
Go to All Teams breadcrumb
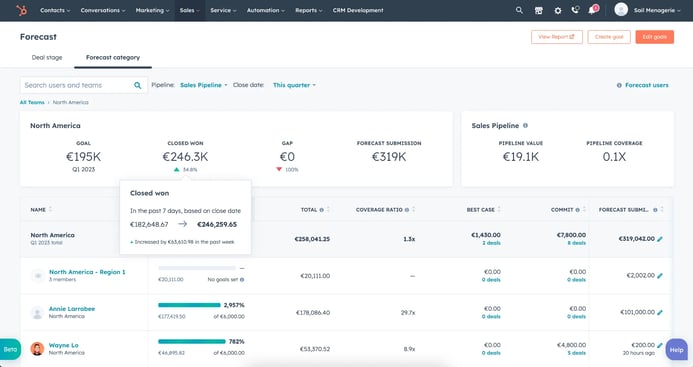tap(32, 102)
